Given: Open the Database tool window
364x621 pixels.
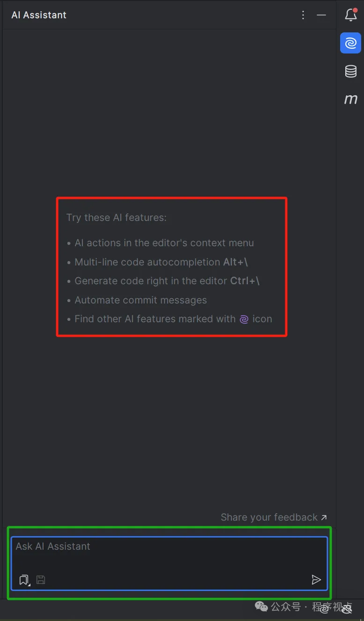Looking at the screenshot, I should click(x=350, y=71).
